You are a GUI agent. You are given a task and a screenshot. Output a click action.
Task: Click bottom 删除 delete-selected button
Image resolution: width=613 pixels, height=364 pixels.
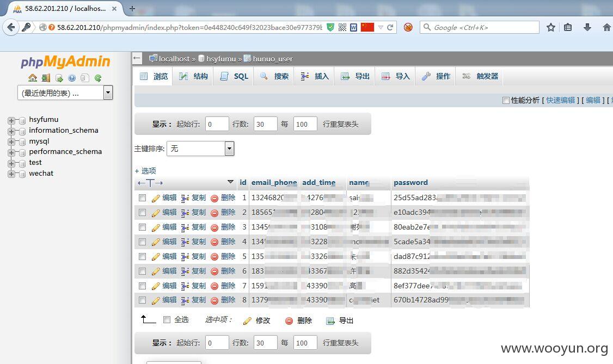pos(298,320)
